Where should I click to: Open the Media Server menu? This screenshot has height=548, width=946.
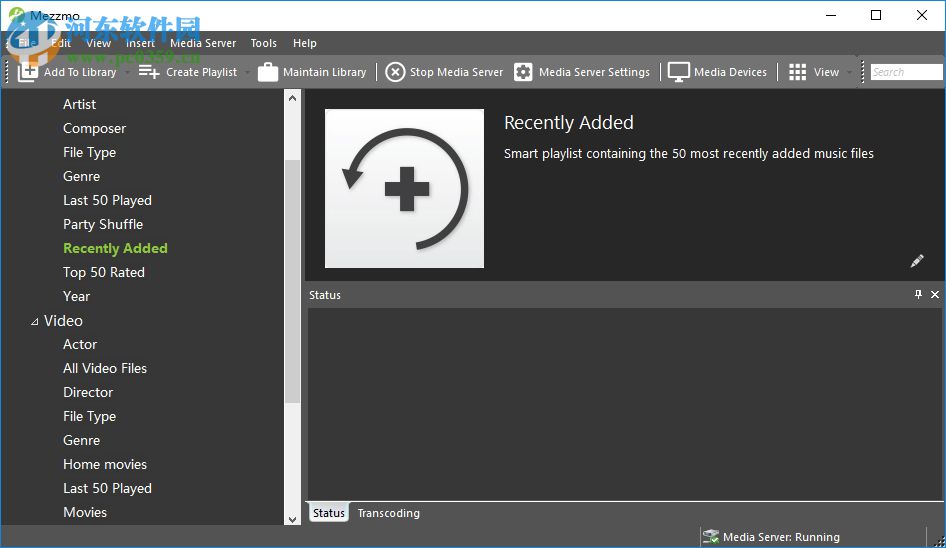(203, 43)
